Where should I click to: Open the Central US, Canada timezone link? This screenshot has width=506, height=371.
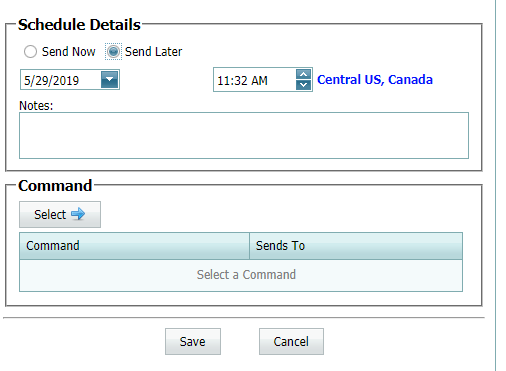[375, 80]
